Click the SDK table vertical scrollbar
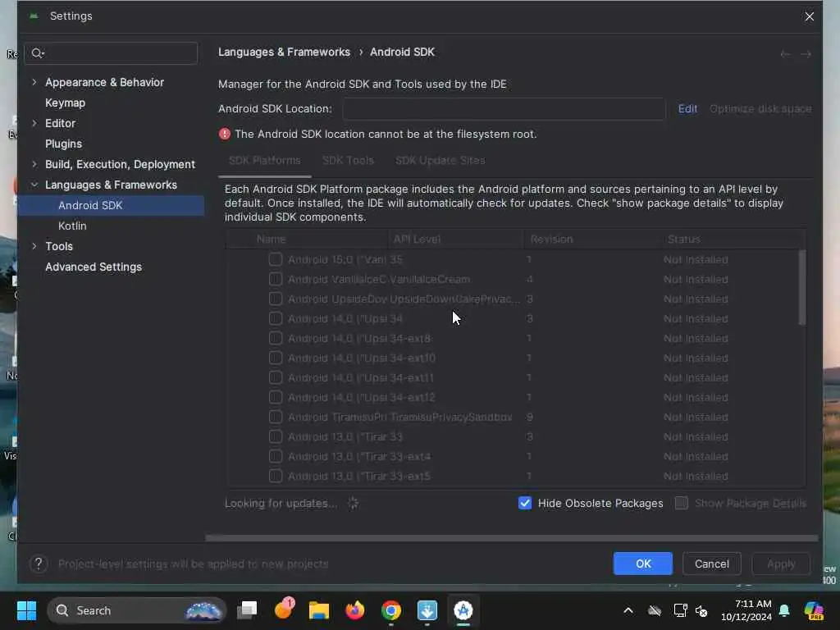Image resolution: width=840 pixels, height=630 pixels. [802, 288]
